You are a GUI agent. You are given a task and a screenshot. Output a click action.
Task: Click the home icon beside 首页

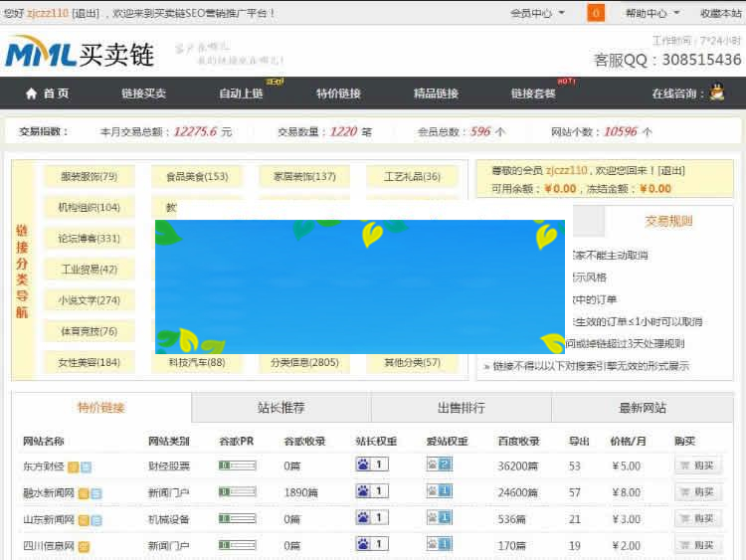coord(31,93)
